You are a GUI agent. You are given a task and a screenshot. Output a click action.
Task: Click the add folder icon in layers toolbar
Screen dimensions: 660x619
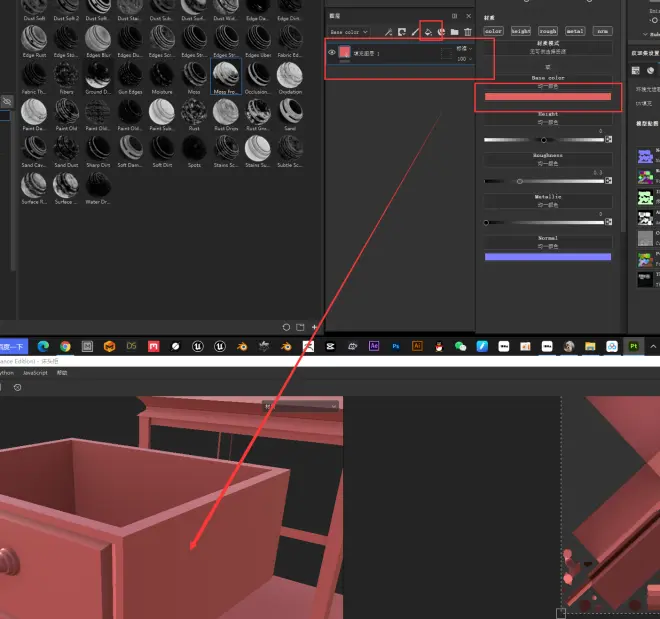pos(455,32)
